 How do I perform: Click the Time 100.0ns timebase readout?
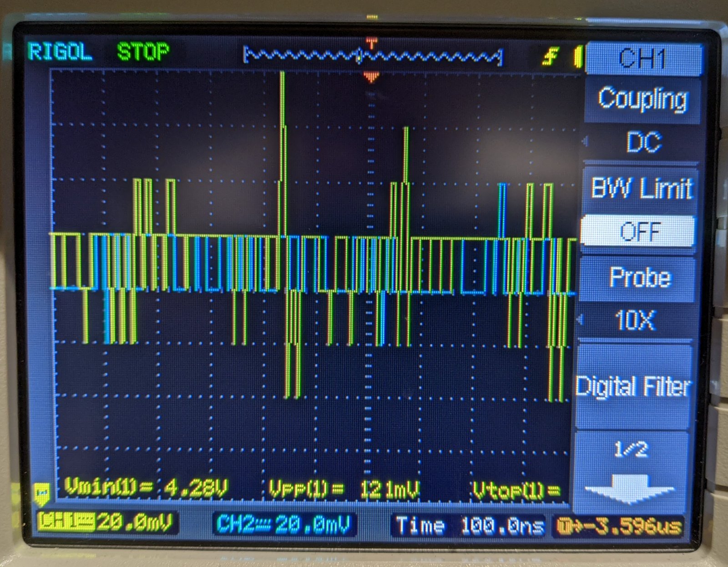(x=470, y=526)
